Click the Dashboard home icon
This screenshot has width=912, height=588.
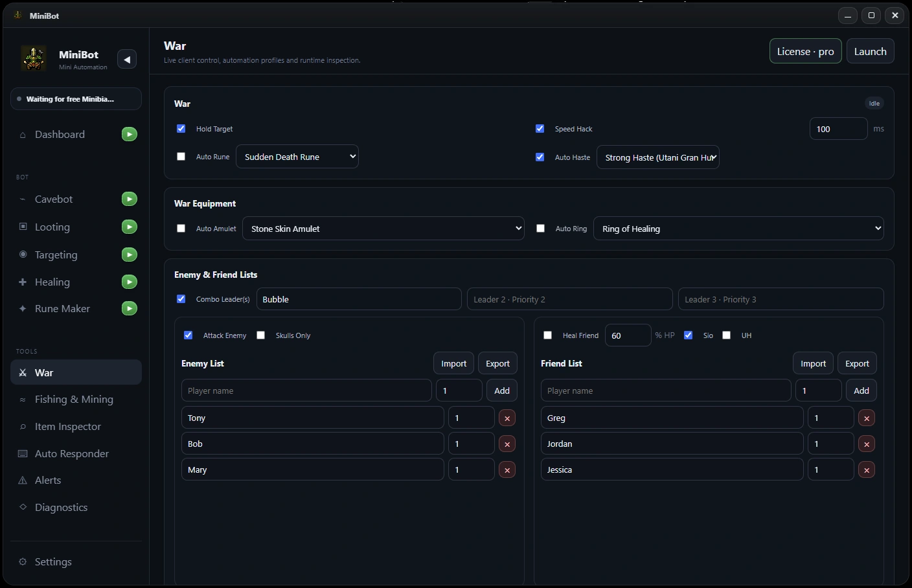23,135
